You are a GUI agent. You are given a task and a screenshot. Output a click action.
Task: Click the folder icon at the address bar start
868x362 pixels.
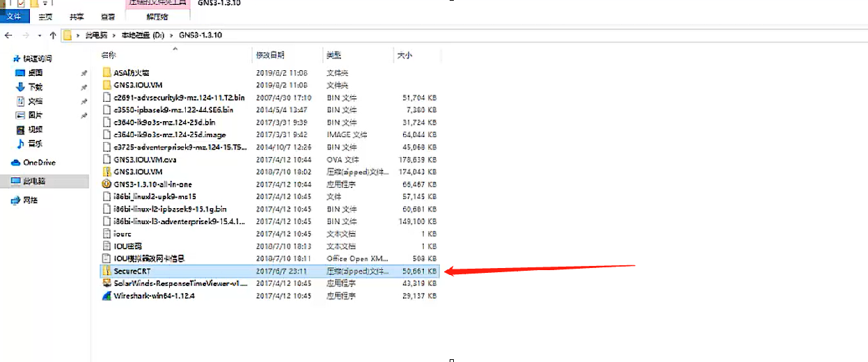pos(68,36)
